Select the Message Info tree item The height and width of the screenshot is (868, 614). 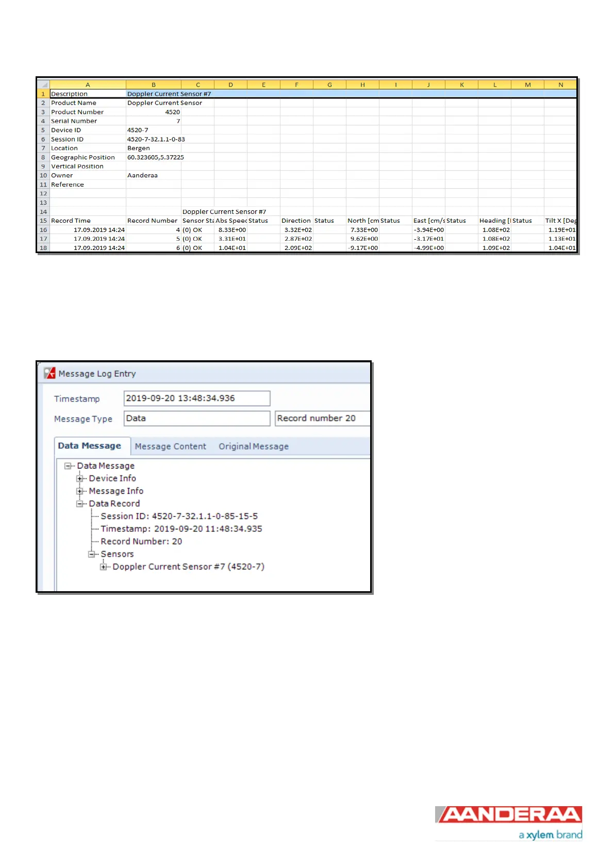pos(116,491)
